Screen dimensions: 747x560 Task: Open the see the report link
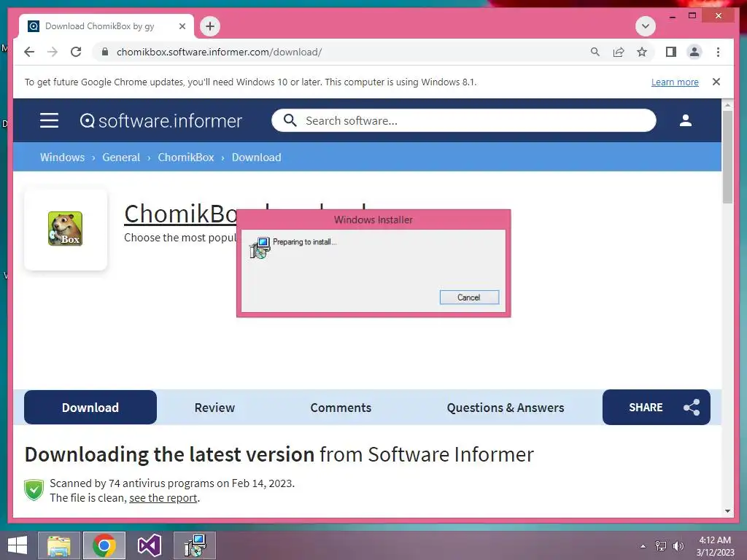pos(163,497)
